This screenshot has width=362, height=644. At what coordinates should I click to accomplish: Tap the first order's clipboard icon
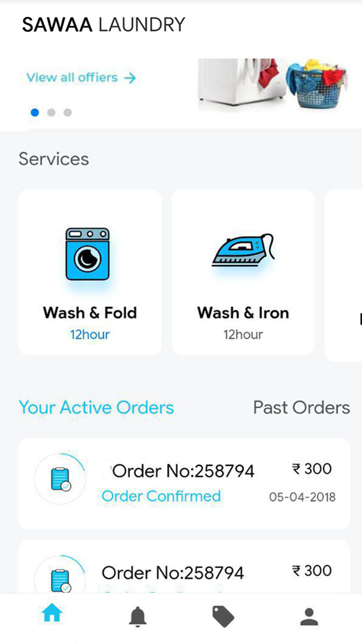pyautogui.click(x=60, y=479)
